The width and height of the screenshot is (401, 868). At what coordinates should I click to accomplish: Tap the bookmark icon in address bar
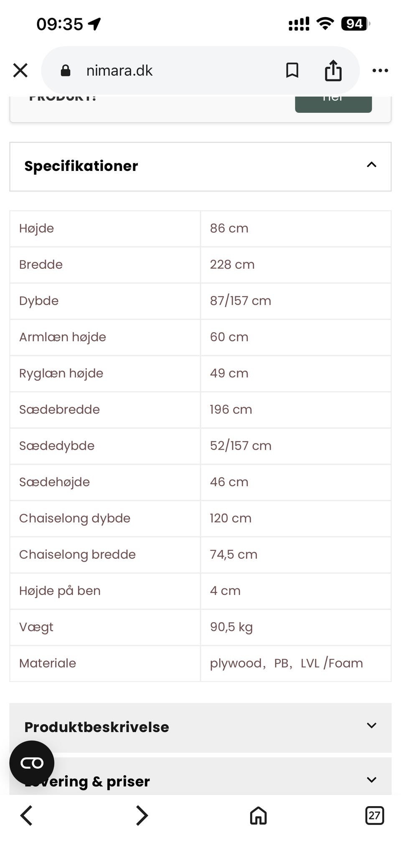pos(292,70)
